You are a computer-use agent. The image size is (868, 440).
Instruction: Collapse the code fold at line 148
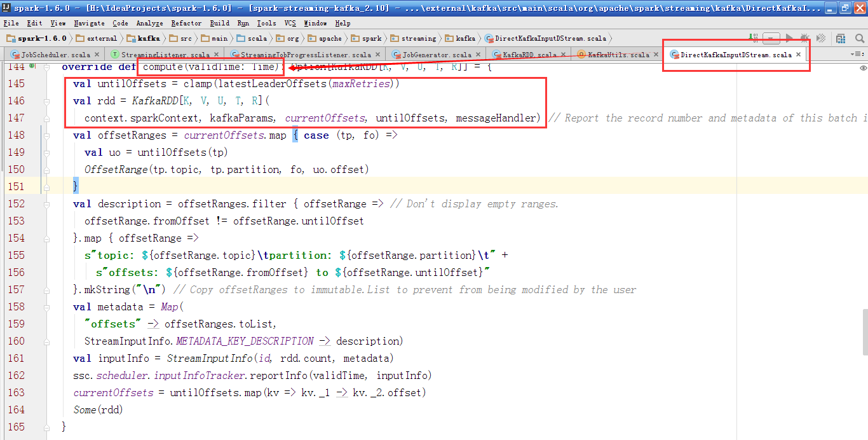tap(46, 135)
